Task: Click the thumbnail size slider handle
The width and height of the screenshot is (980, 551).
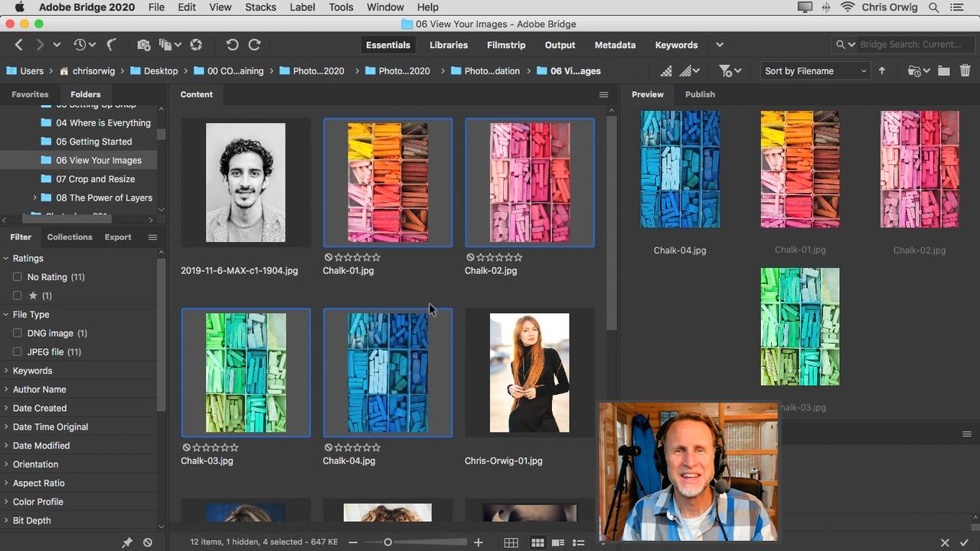Action: [x=387, y=543]
